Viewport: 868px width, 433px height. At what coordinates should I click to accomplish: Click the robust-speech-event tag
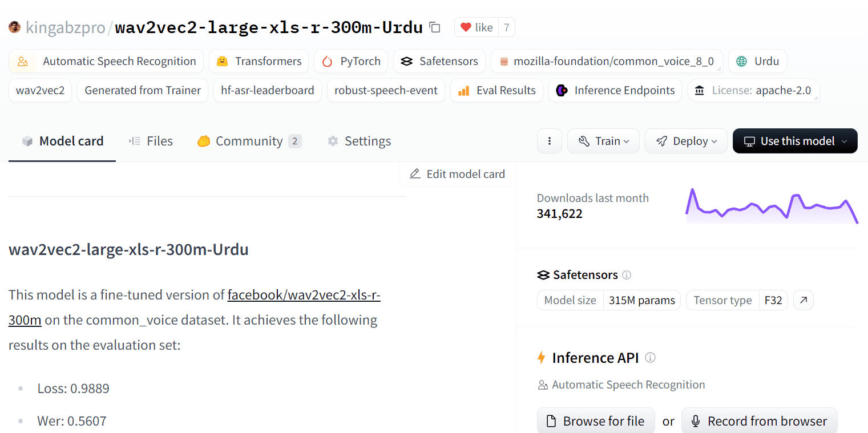coord(386,90)
